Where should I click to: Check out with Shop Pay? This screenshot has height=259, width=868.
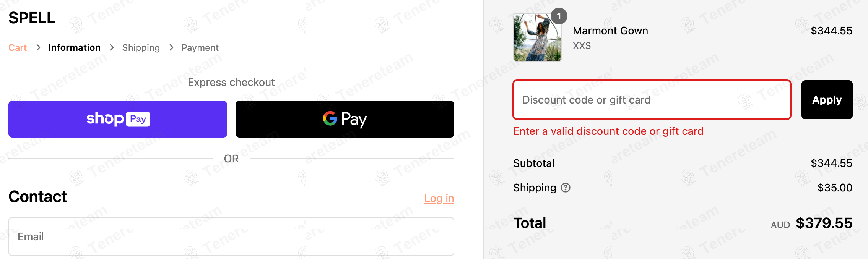[x=118, y=119]
